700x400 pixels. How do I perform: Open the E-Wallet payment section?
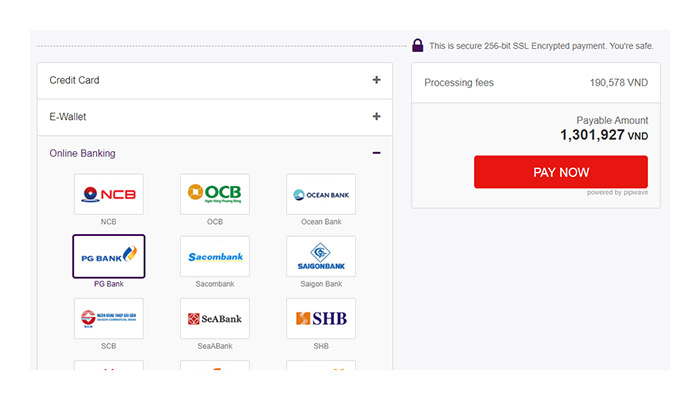(x=68, y=117)
